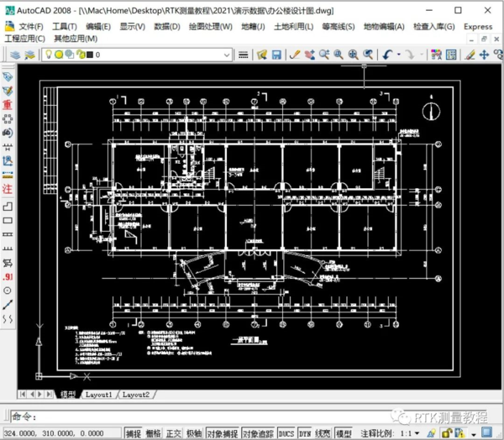Open the 显示(V) menu
Screen dimensions: 504x440
point(133,27)
